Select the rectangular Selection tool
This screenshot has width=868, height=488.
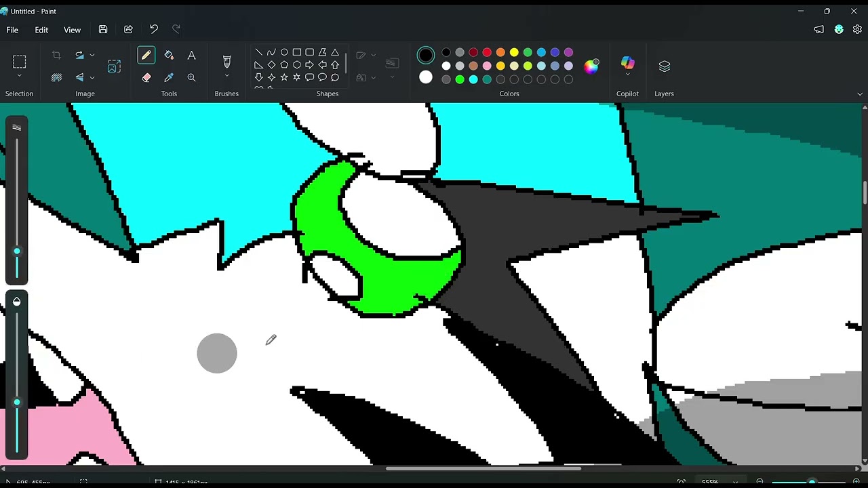[19, 62]
